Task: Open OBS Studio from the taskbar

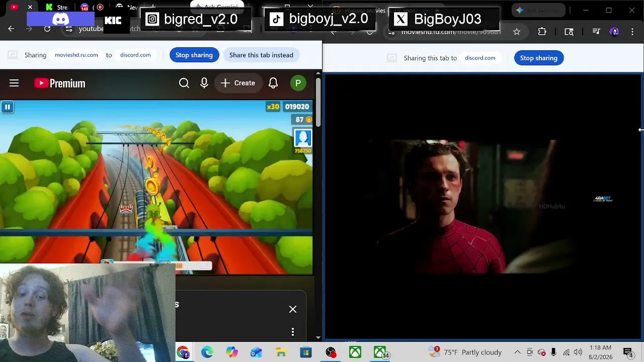Action: [x=331, y=352]
